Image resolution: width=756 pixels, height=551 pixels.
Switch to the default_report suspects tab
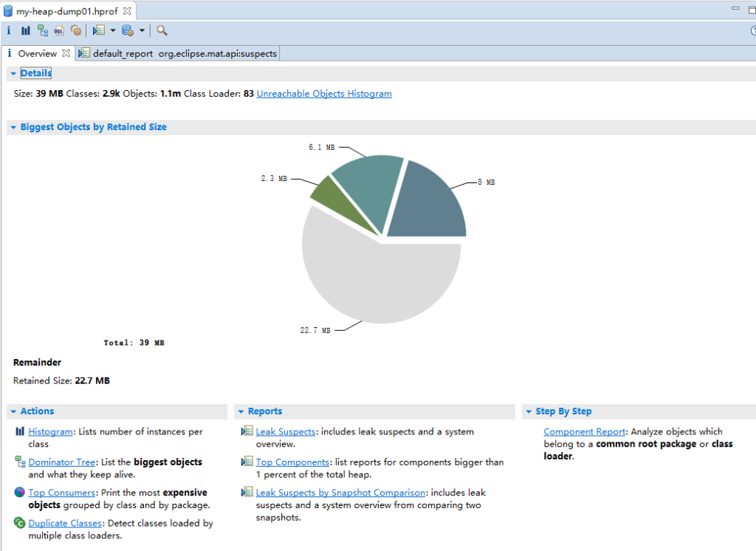click(x=177, y=53)
